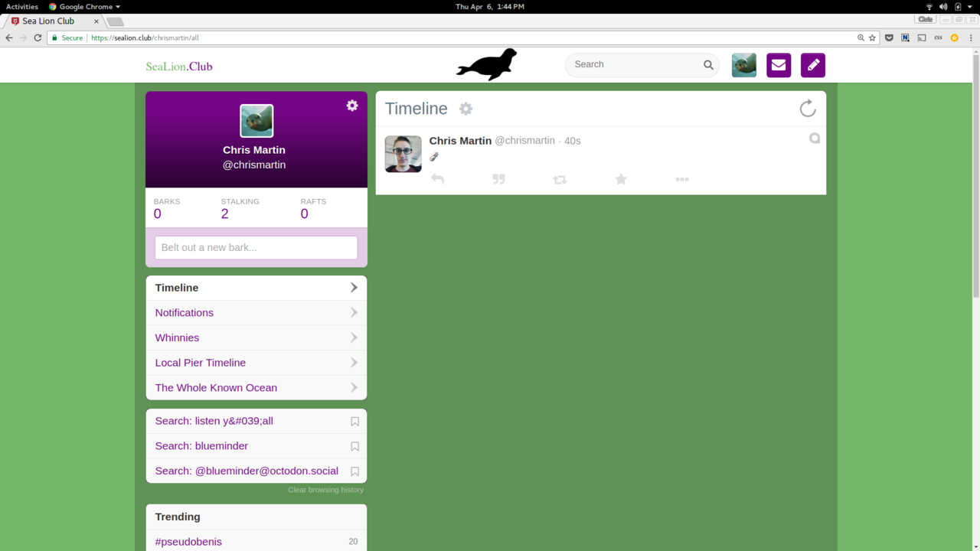Image resolution: width=980 pixels, height=551 pixels.
Task: Refresh the timeline with the circular arrow
Action: [x=808, y=109]
